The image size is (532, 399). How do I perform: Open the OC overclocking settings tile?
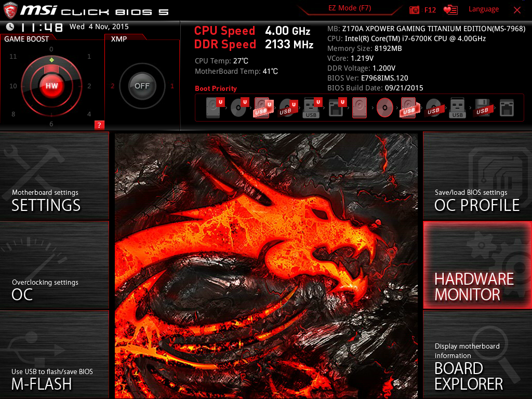(x=54, y=265)
